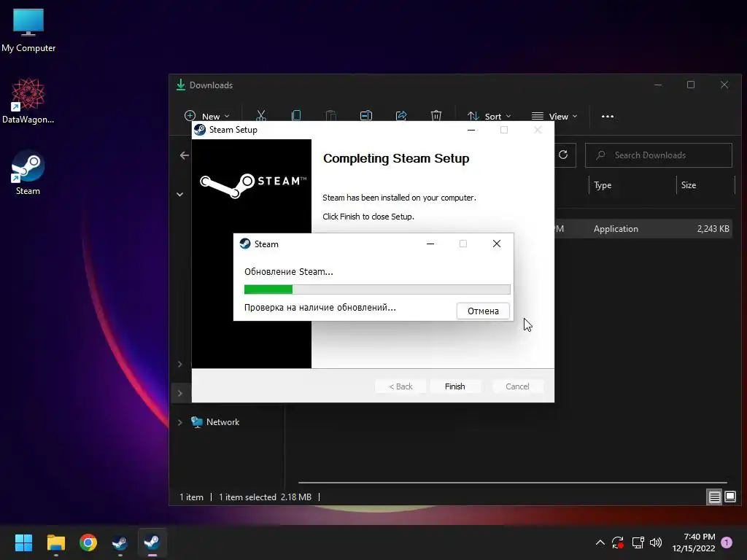Select the DataWagon desktop shortcut
This screenshot has width=747, height=560.
pyautogui.click(x=28, y=101)
